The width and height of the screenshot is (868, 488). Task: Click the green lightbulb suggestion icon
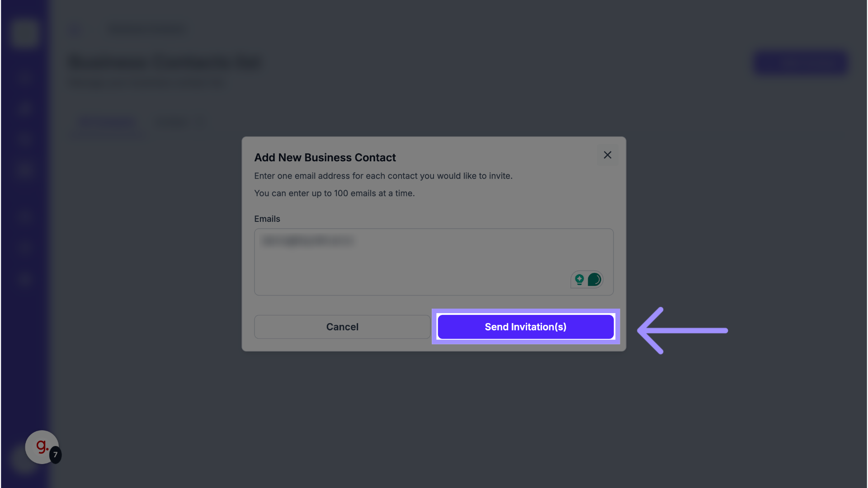579,280
